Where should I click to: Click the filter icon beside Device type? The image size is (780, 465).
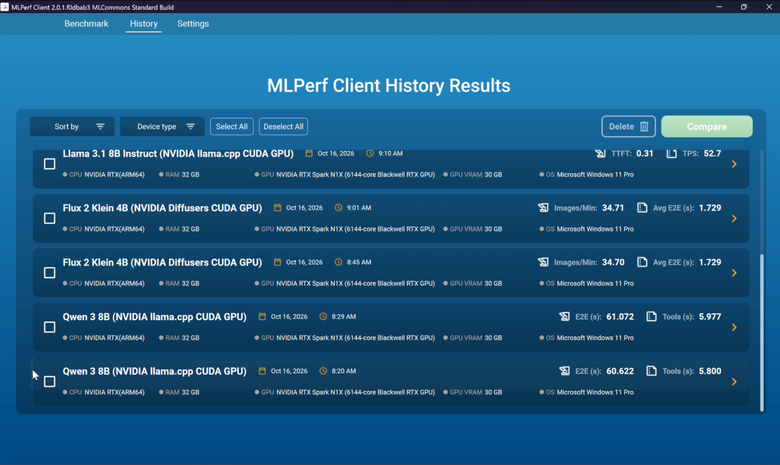click(191, 127)
